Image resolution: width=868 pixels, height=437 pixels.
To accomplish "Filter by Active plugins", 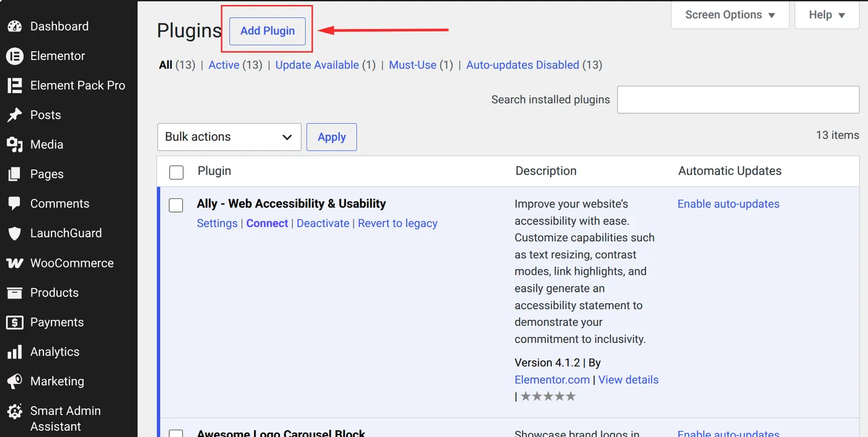I will point(224,65).
